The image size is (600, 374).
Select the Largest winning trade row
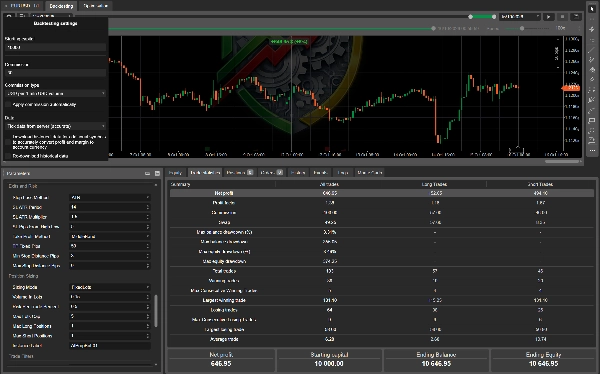coord(382,300)
